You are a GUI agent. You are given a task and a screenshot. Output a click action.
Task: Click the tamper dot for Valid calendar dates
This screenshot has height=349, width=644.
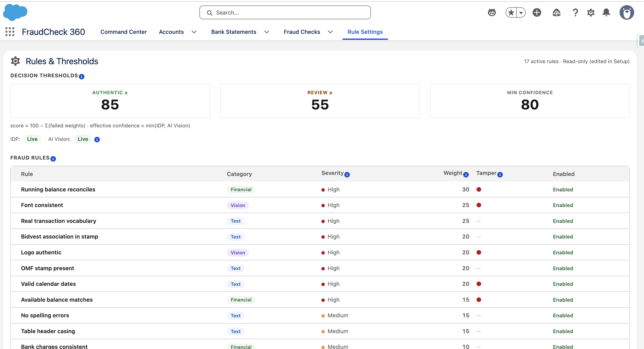(479, 284)
